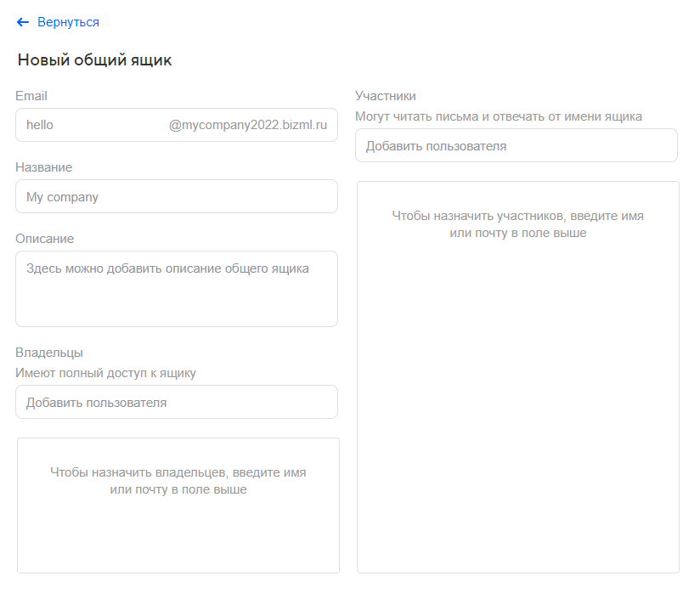Click the back arrow icon
The width and height of the screenshot is (700, 593).
[x=23, y=22]
